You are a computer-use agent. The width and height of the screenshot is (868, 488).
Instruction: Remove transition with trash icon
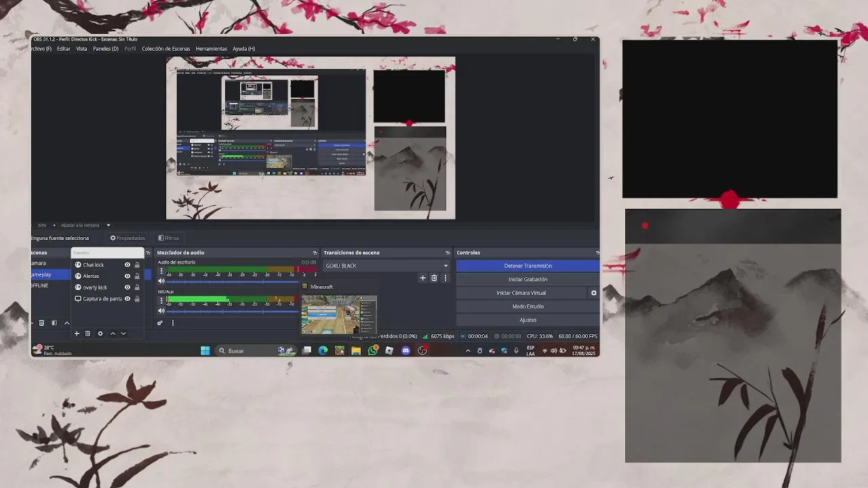[x=434, y=278]
